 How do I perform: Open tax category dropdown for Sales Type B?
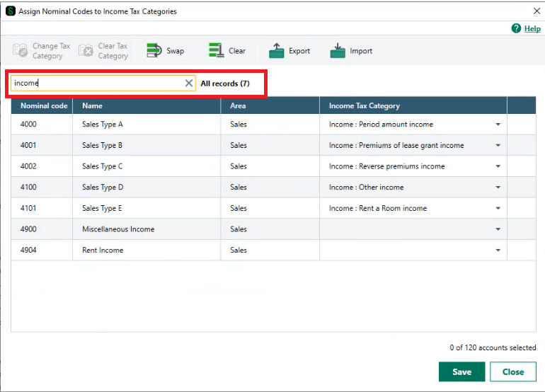[498, 145]
